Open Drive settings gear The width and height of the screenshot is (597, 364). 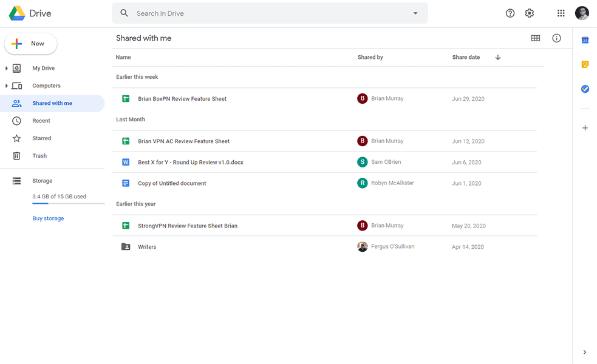(x=529, y=13)
